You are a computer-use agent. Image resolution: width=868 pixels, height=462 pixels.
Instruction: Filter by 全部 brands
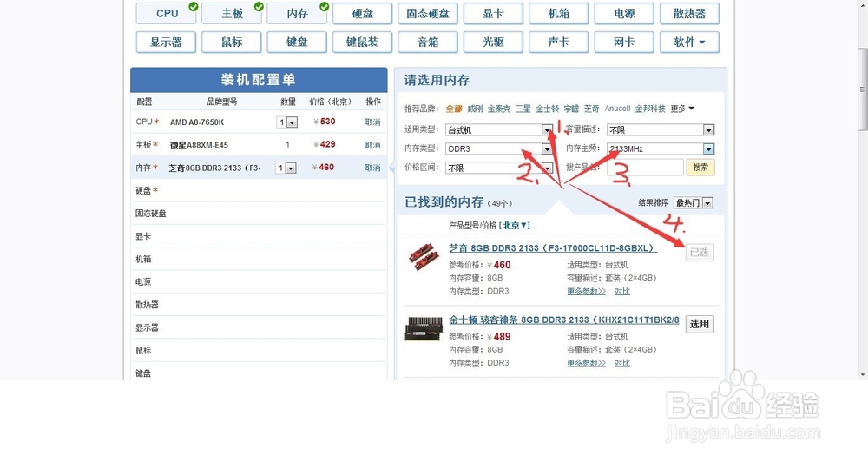pos(454,109)
